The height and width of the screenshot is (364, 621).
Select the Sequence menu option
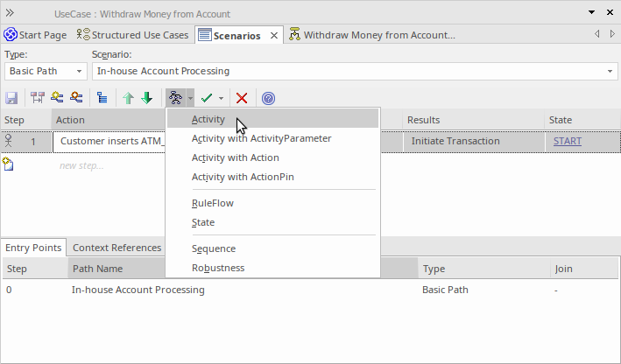pos(213,248)
